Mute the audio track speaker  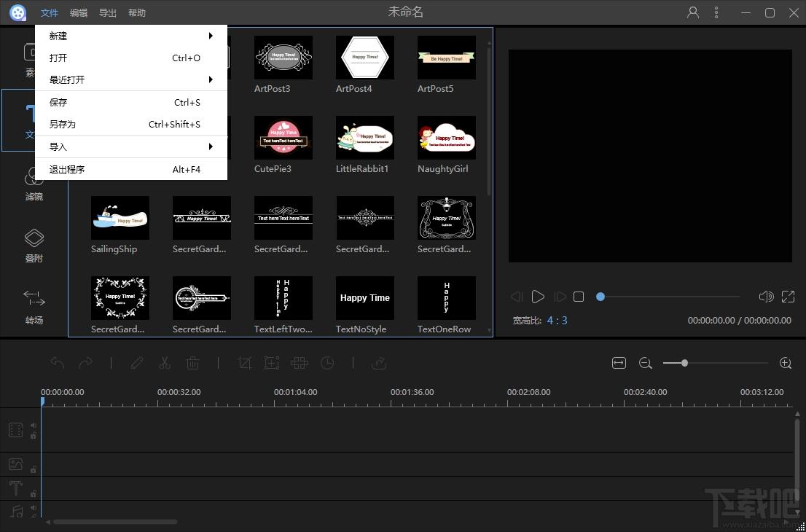34,507
